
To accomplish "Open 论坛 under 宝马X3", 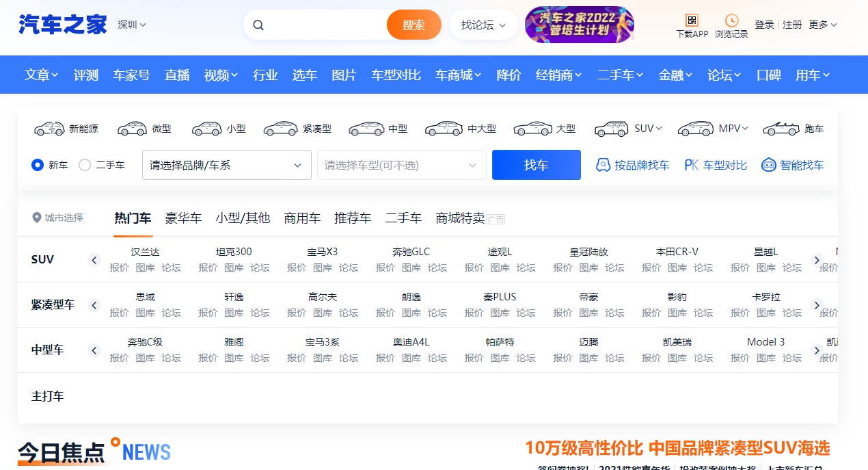I will coord(349,267).
